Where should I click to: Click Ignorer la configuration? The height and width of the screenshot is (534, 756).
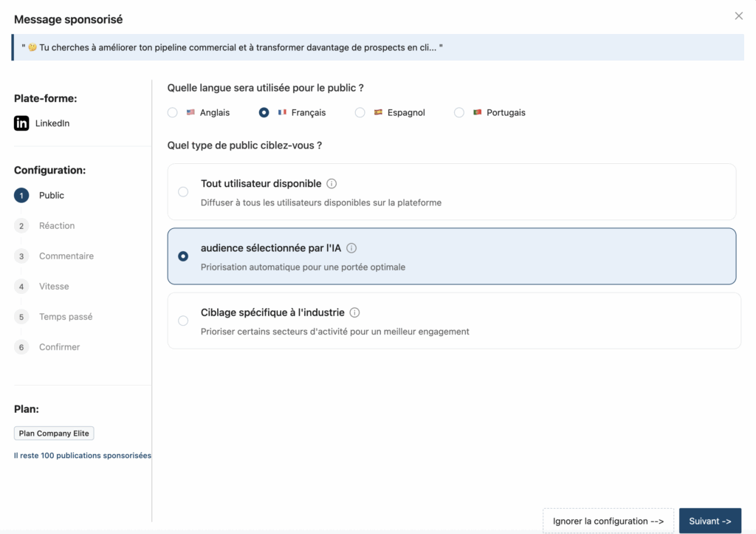click(x=608, y=521)
